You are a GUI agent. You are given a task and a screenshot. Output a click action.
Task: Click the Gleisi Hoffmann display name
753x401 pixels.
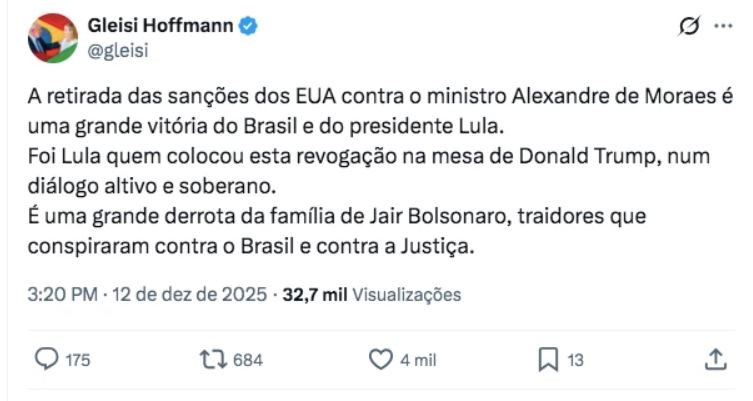pos(161,28)
